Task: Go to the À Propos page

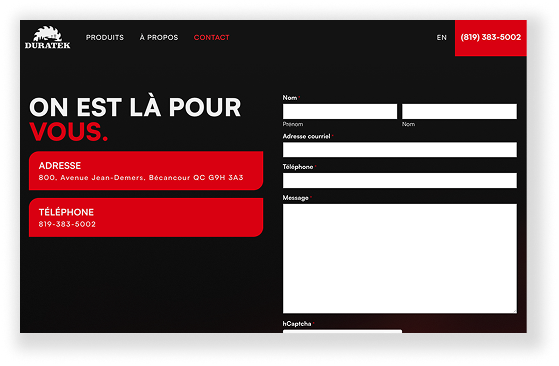Action: [159, 37]
